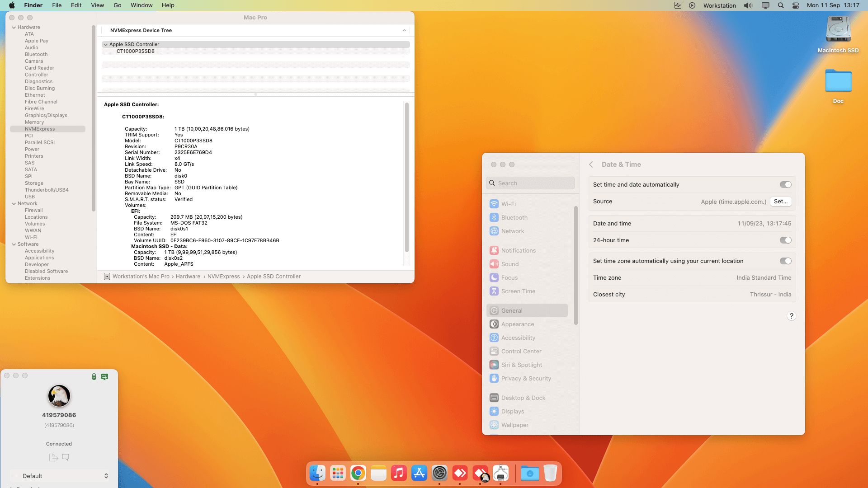The width and height of the screenshot is (868, 488).
Task: Click the volume icon in the menu bar
Action: pyautogui.click(x=748, y=5)
